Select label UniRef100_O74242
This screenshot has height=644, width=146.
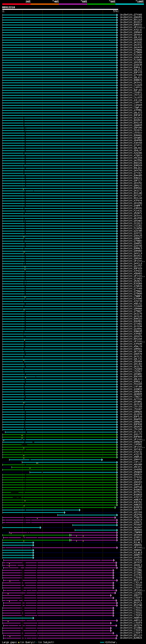tap(131, 477)
